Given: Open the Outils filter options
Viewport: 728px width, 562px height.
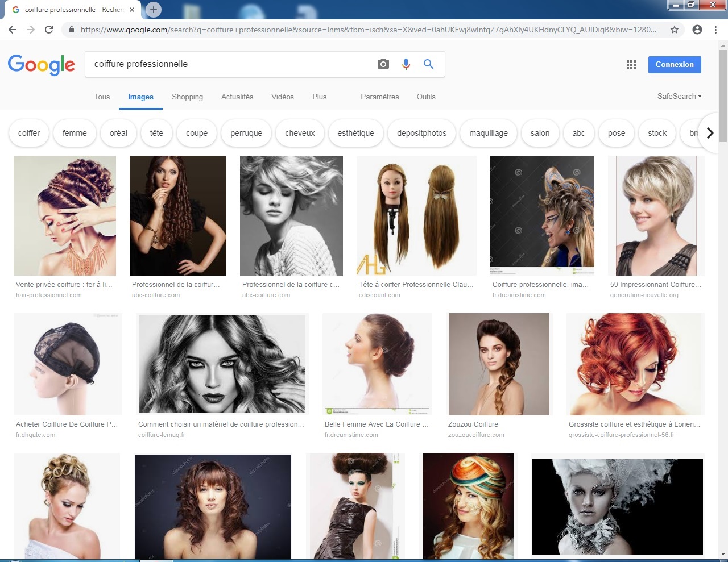Looking at the screenshot, I should pos(426,97).
